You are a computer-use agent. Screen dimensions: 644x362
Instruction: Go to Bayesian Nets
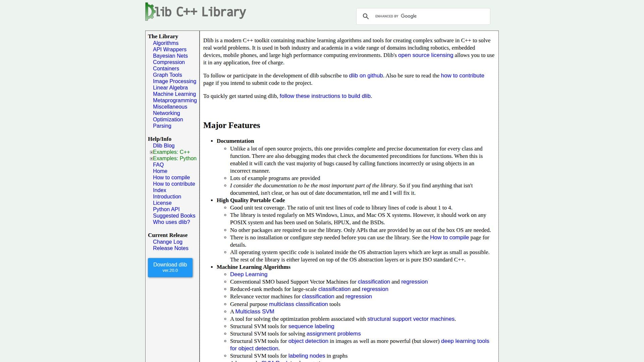click(170, 56)
